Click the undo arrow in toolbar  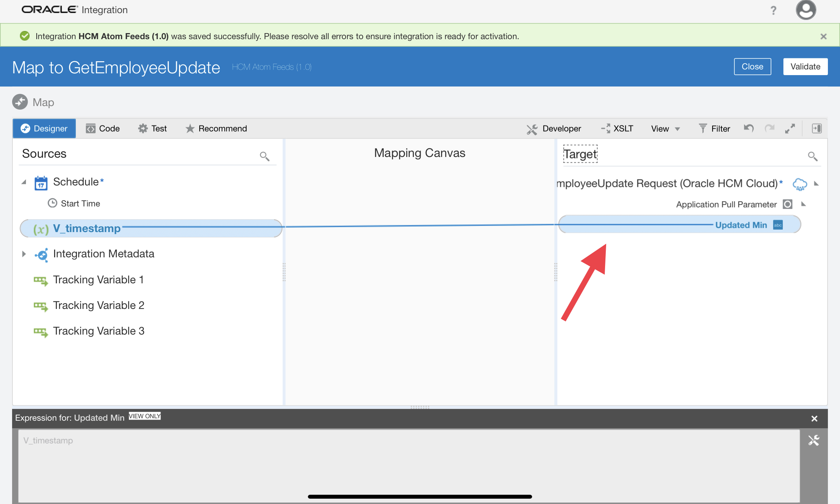click(x=749, y=128)
